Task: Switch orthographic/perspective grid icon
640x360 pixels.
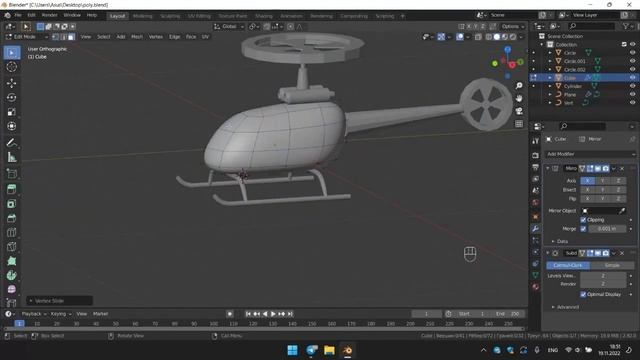Action: pos(519,124)
